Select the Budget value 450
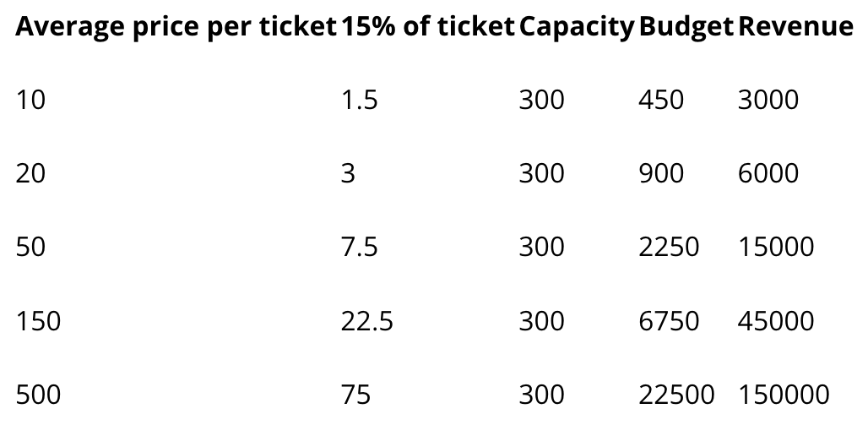Image resolution: width=868 pixels, height=436 pixels. (x=661, y=100)
